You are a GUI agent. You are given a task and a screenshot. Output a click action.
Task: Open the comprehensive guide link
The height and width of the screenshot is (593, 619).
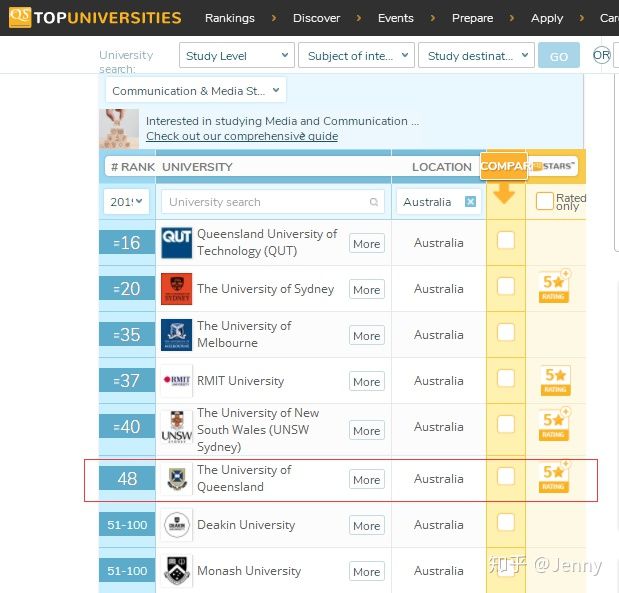click(x=242, y=136)
